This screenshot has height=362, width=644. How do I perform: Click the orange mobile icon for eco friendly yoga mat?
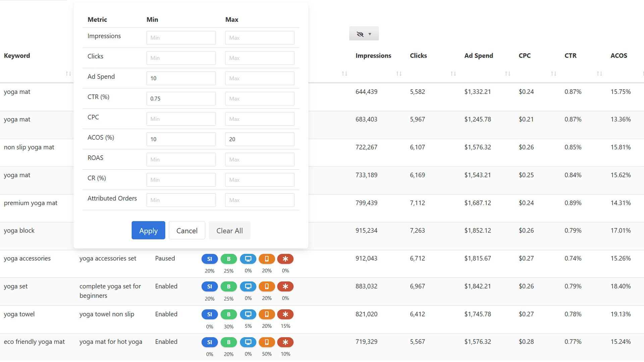click(267, 342)
